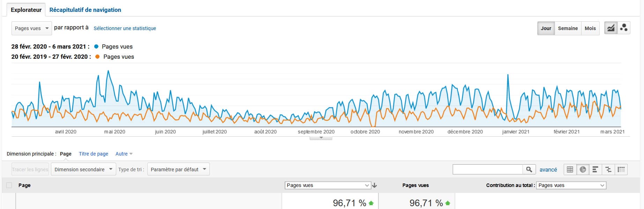
Task: Select the pie chart percentage view
Action: (583, 170)
